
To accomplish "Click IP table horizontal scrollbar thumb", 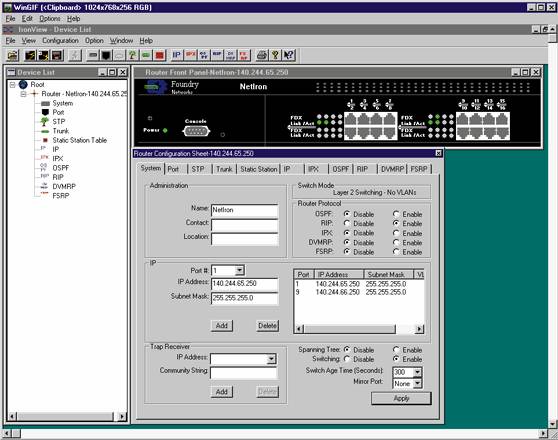I will tap(349, 329).
